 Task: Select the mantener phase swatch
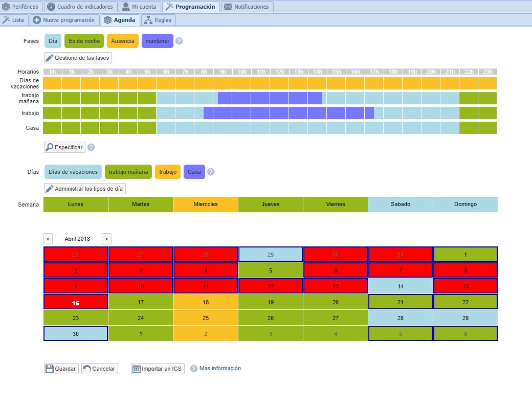pos(158,41)
